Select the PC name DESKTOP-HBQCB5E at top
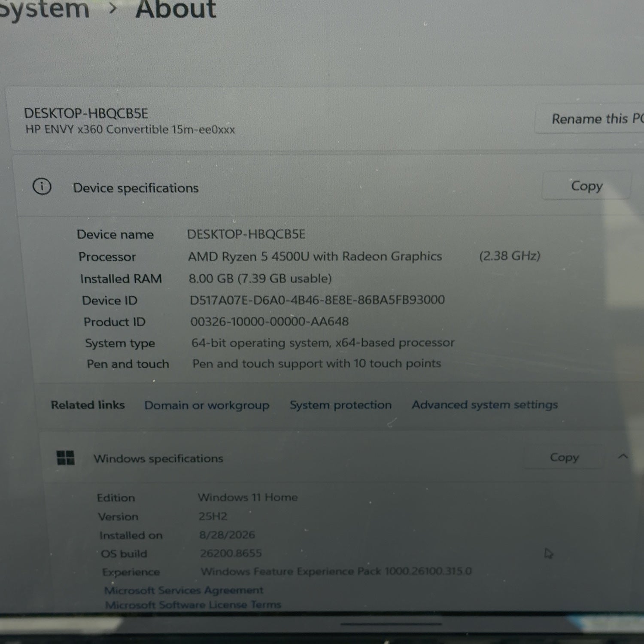Image resolution: width=644 pixels, height=644 pixels. point(86,113)
